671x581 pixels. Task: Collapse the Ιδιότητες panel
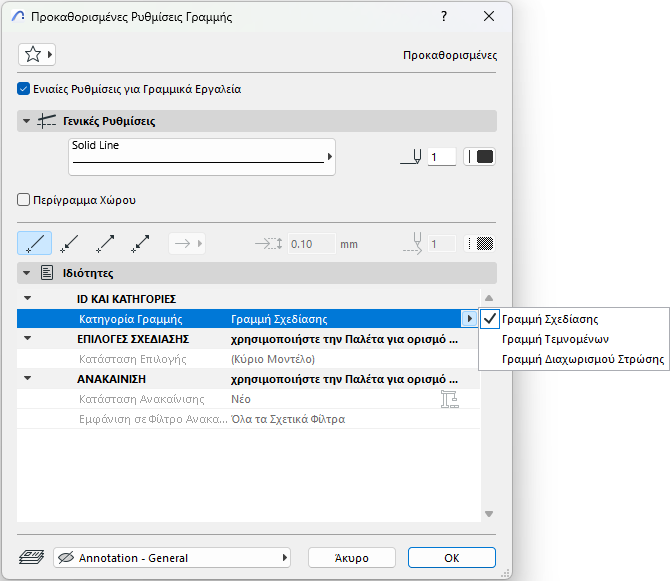(27, 273)
